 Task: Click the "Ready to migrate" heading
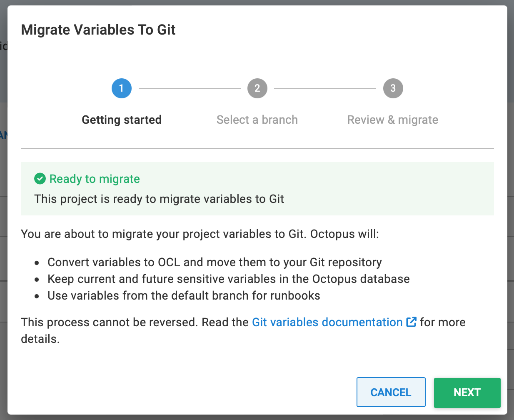point(95,179)
